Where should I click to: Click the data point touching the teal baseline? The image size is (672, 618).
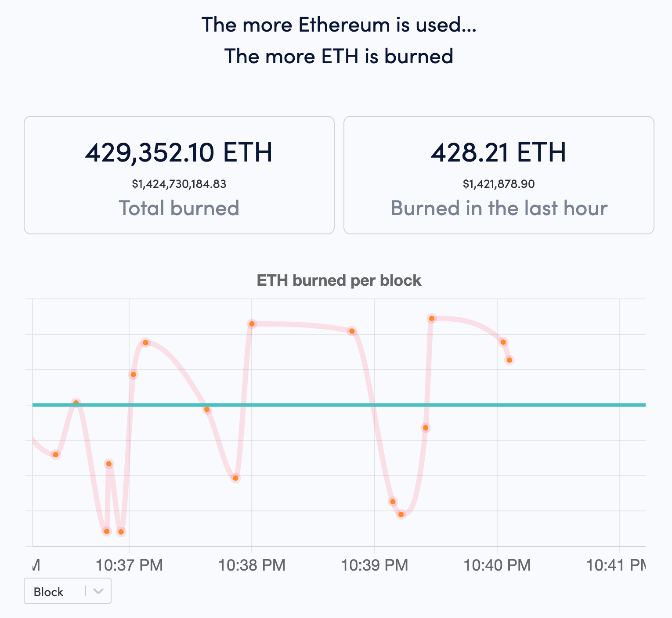click(x=76, y=401)
